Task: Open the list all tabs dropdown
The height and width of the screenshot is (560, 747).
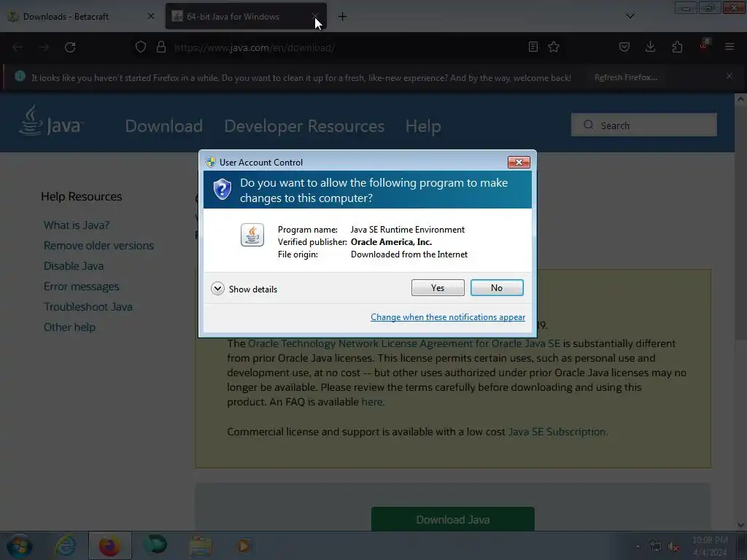Action: [x=630, y=16]
